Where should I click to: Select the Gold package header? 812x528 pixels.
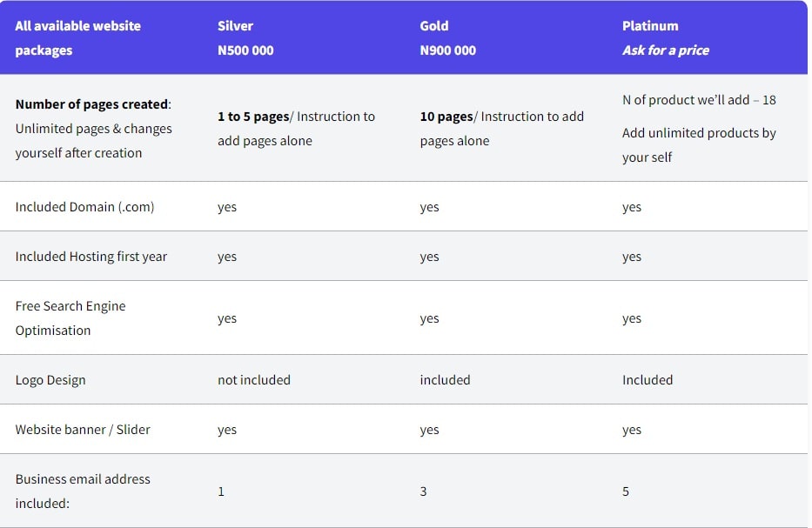434,26
